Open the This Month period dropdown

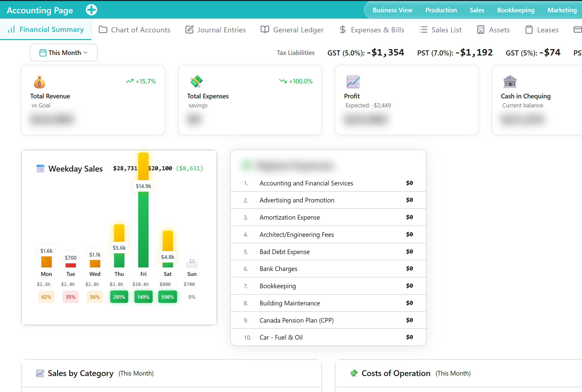64,53
